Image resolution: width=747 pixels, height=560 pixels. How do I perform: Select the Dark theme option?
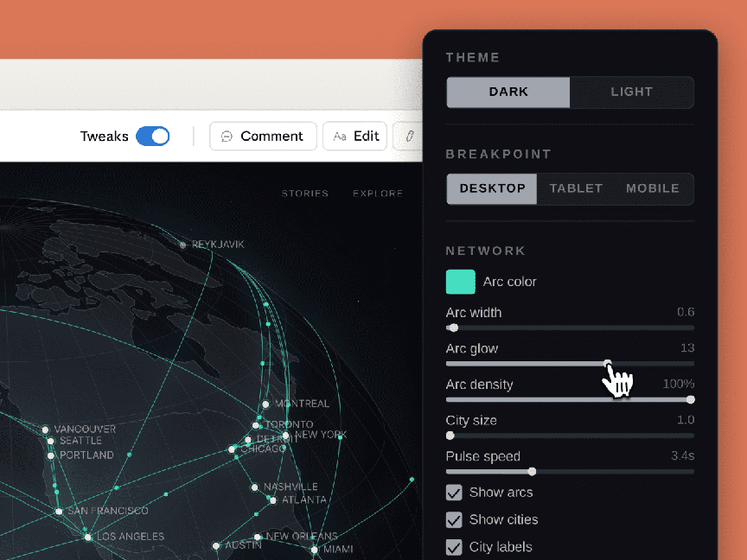click(x=508, y=92)
